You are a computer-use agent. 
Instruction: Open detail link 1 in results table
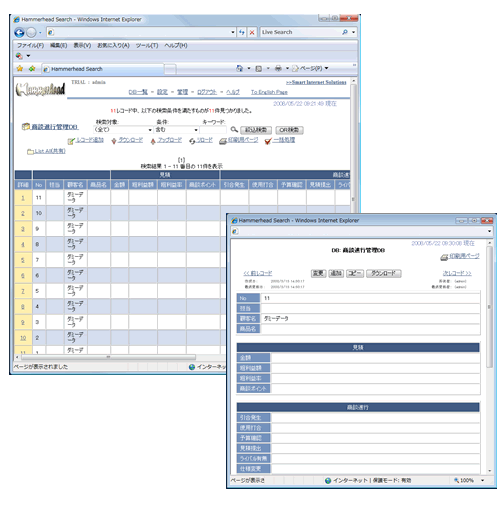23,198
